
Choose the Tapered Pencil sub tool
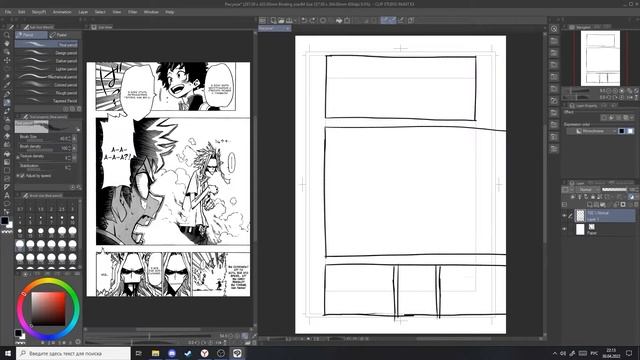[x=46, y=101]
